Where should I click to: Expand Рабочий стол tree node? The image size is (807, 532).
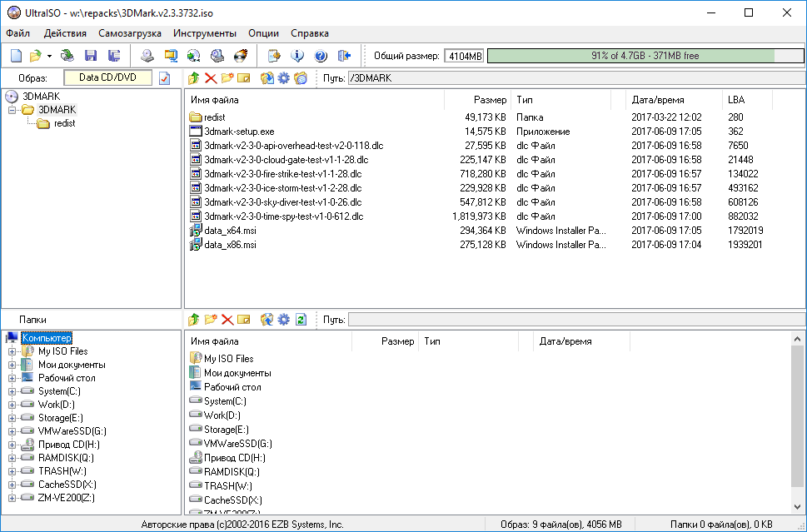(12, 378)
